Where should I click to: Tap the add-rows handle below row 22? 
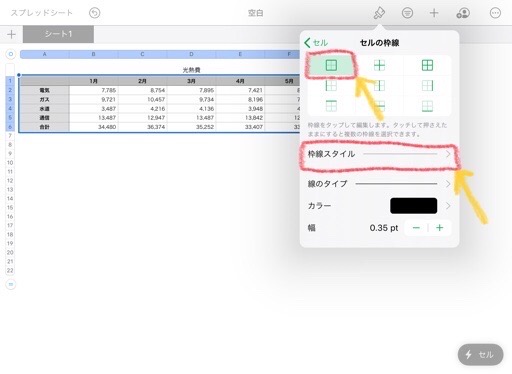(x=11, y=284)
